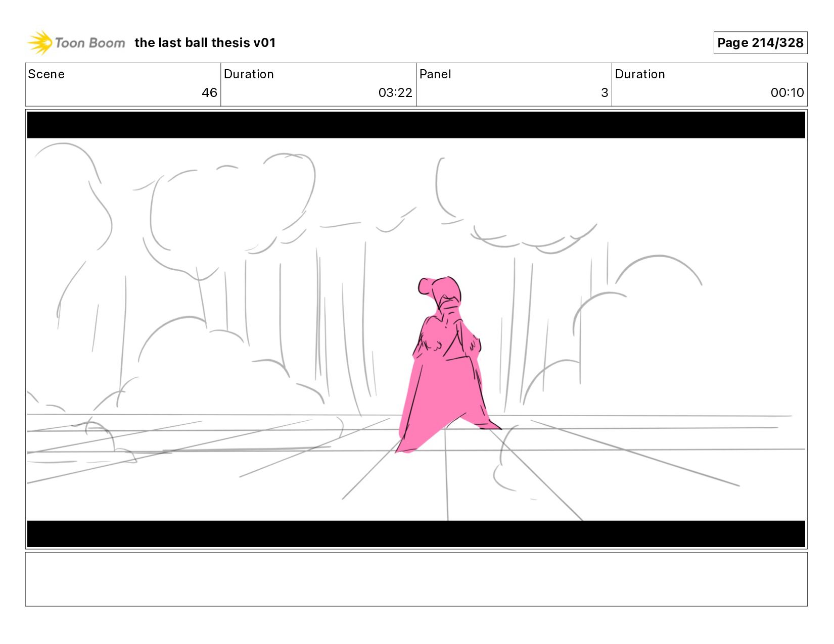Click the Toon Boom logo
Image resolution: width=834 pixels, height=644 pixels.
[76, 42]
